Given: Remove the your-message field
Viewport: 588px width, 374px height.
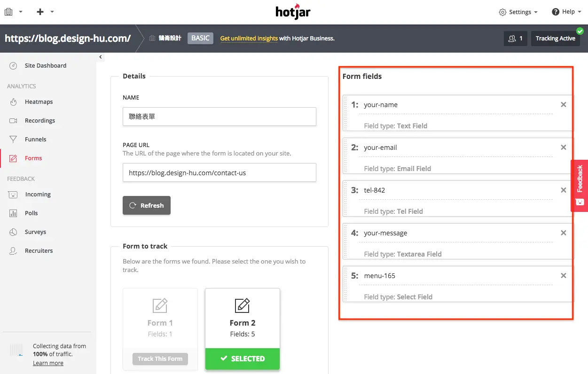Looking at the screenshot, I should (564, 233).
